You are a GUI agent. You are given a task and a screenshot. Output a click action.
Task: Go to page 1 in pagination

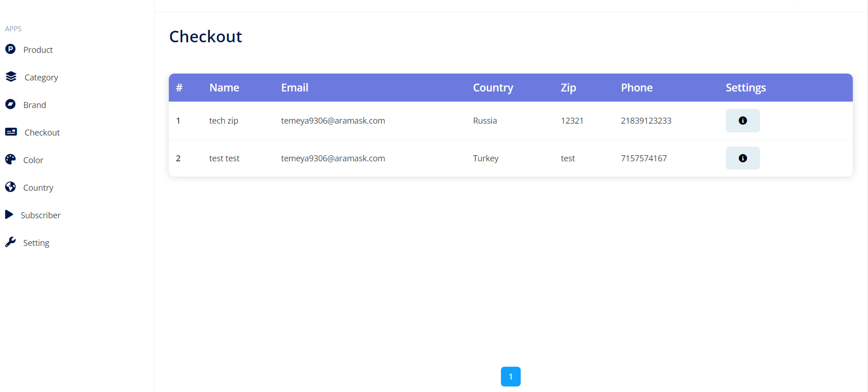point(511,376)
